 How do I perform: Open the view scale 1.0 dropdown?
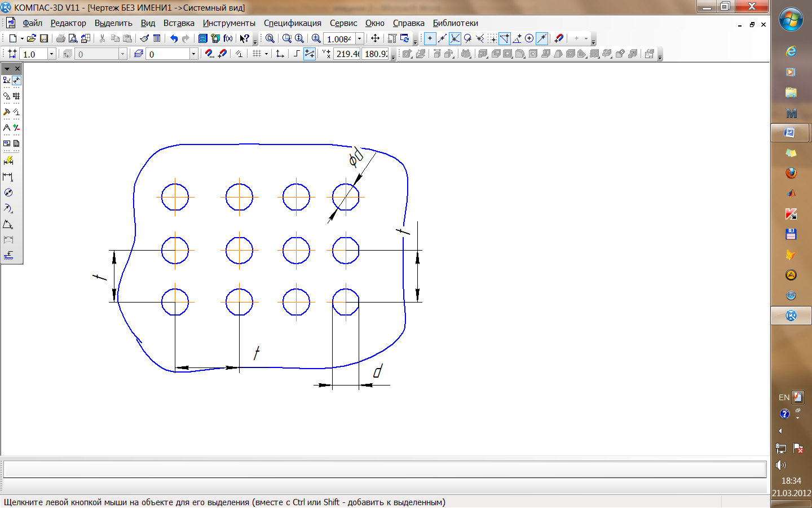click(51, 54)
